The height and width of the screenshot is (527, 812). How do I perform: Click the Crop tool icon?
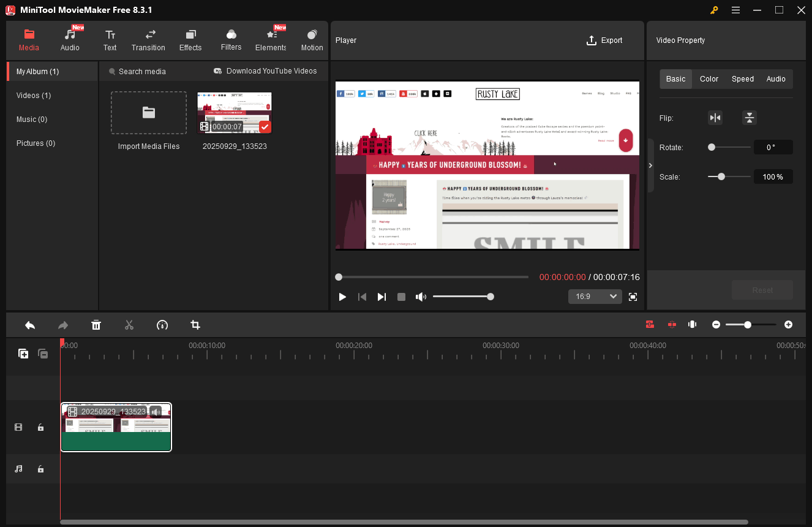coord(195,325)
